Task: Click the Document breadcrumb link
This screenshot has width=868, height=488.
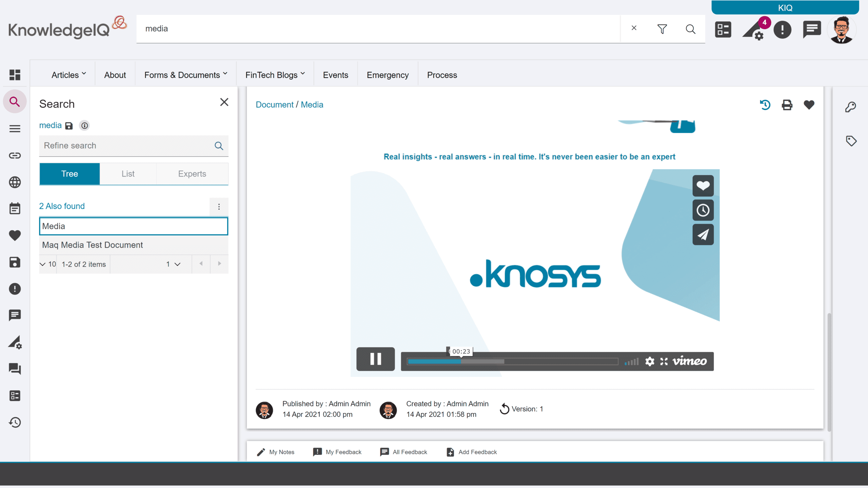Action: tap(274, 105)
